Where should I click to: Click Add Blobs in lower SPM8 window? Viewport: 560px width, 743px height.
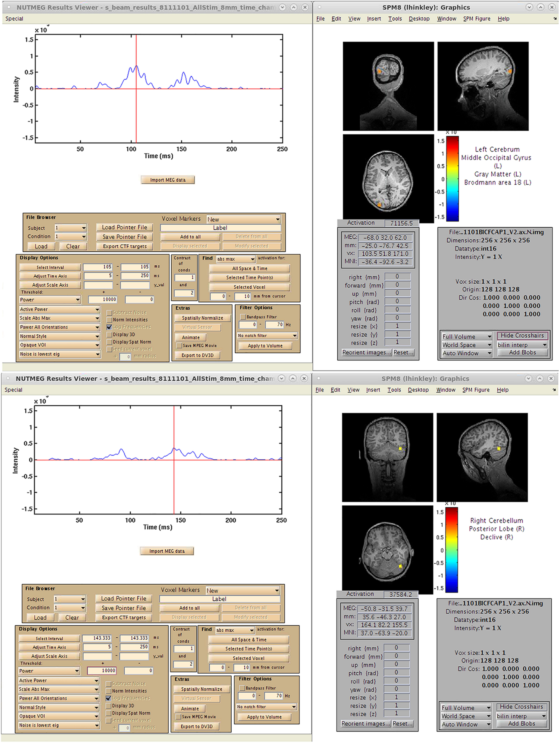pos(521,724)
